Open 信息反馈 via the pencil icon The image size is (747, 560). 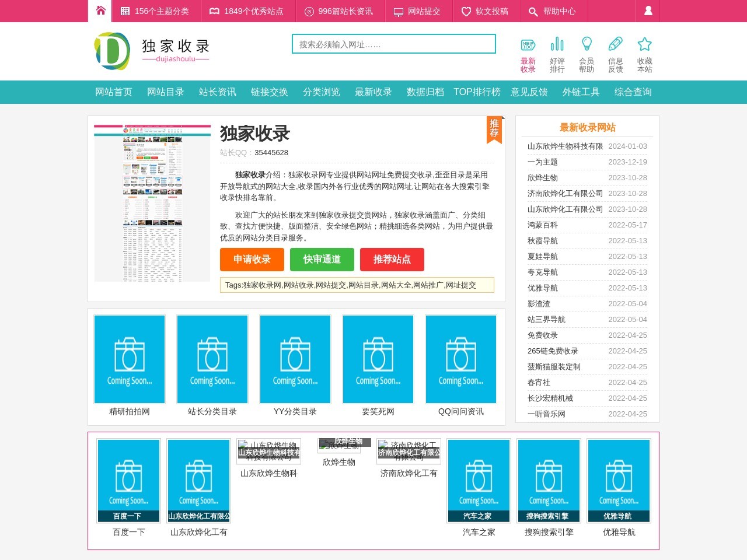(616, 44)
